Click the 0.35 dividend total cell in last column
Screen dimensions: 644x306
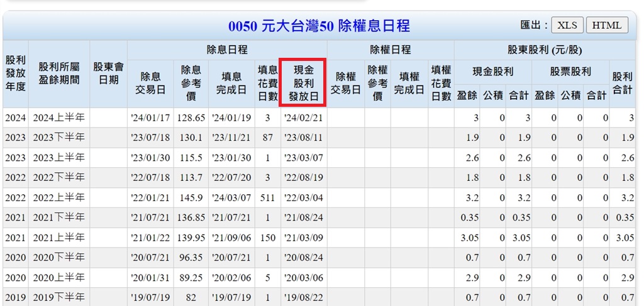pyautogui.click(x=622, y=218)
